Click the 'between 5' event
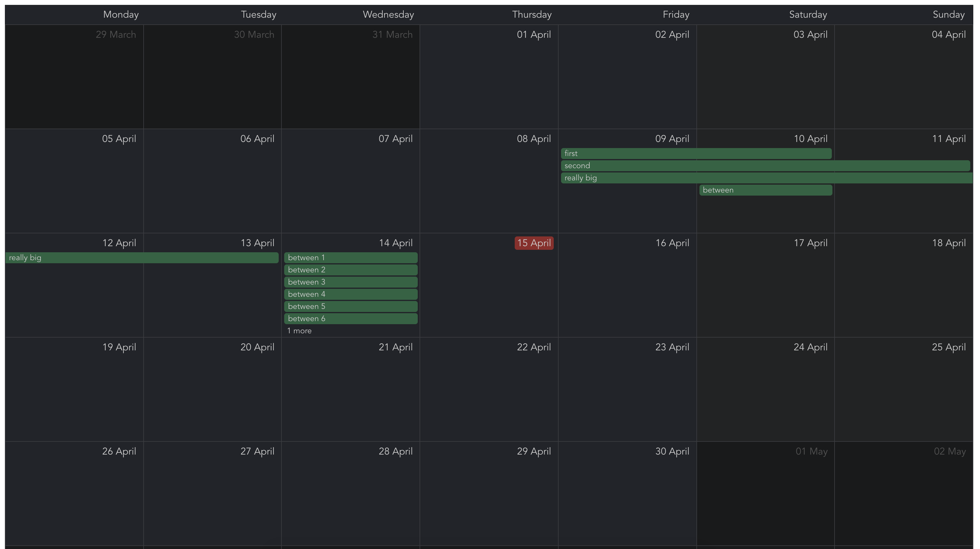Image resolution: width=980 pixels, height=549 pixels. pyautogui.click(x=350, y=306)
